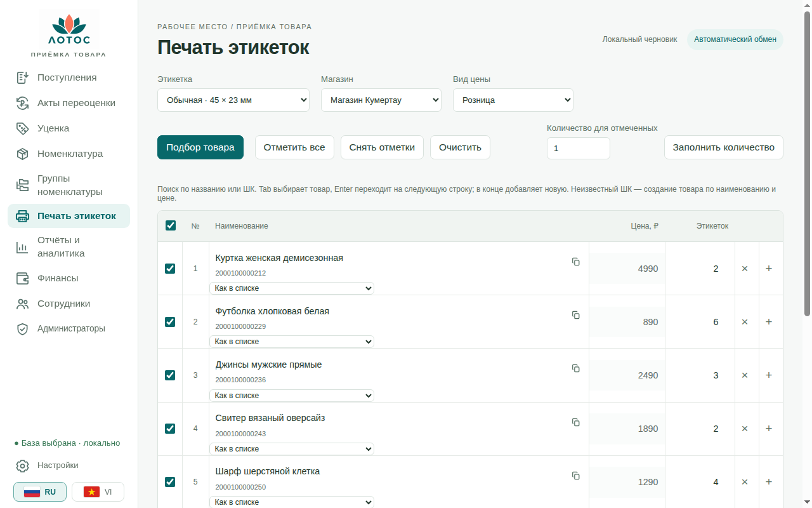The height and width of the screenshot is (508, 812).
Task: Click the Уценка tag icon
Action: tap(23, 128)
